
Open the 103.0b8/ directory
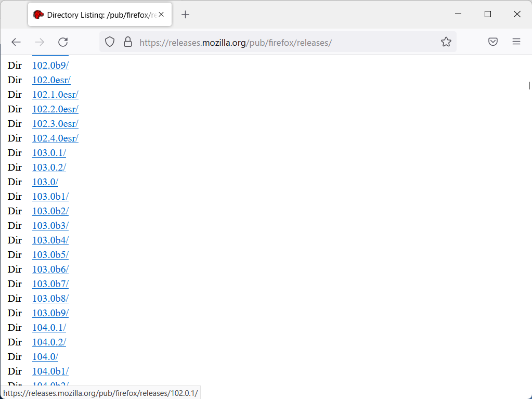click(50, 299)
